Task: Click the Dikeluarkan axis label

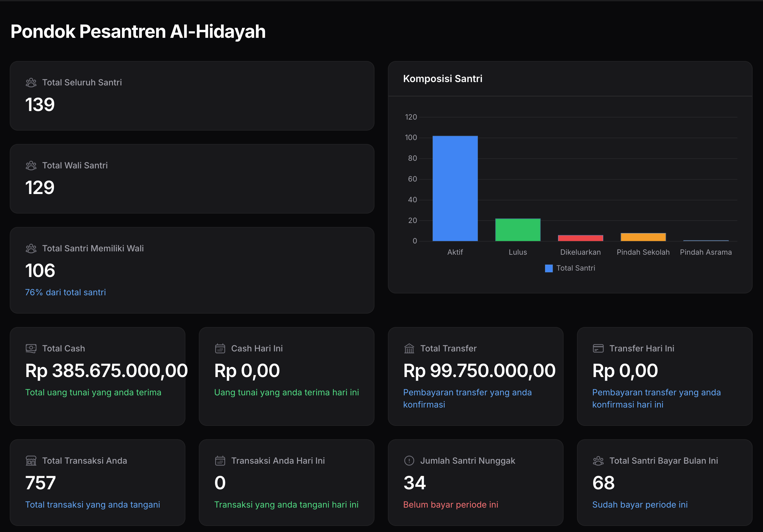Action: pyautogui.click(x=580, y=252)
